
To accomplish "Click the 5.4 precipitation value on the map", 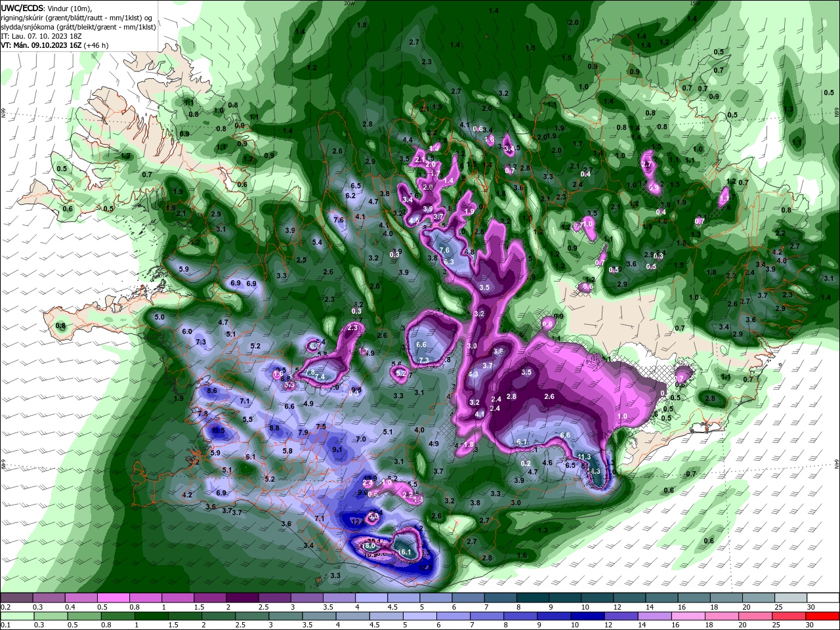I will (x=317, y=242).
